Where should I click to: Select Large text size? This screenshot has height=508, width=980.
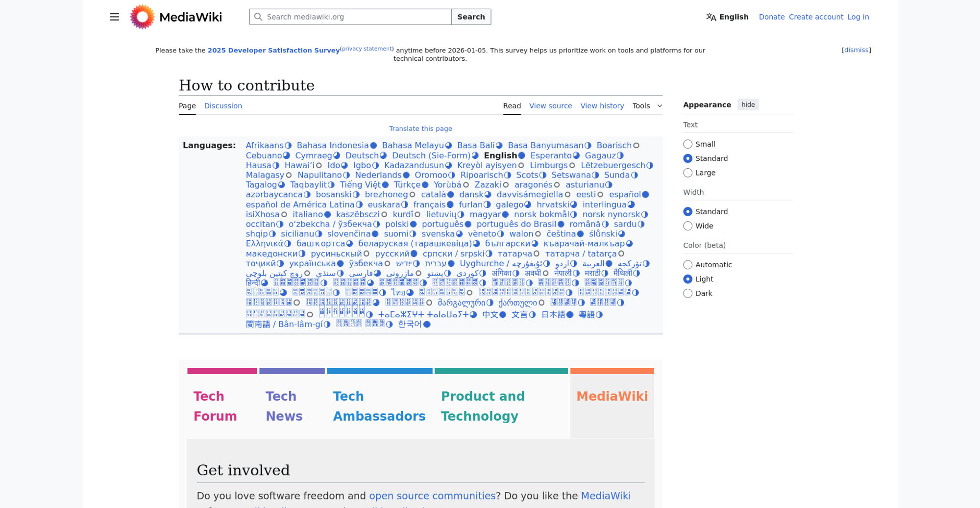688,173
